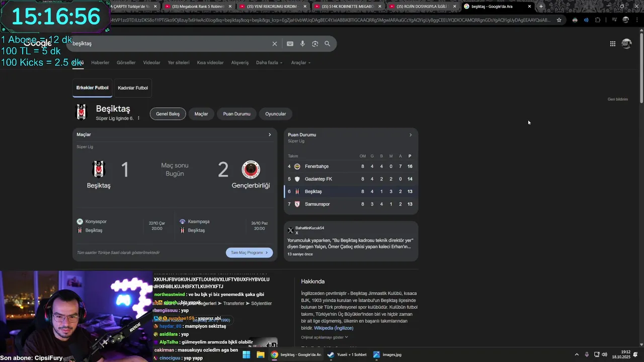This screenshot has width=644, height=362.
Task: Open the Google apps grid
Action: 613,44
